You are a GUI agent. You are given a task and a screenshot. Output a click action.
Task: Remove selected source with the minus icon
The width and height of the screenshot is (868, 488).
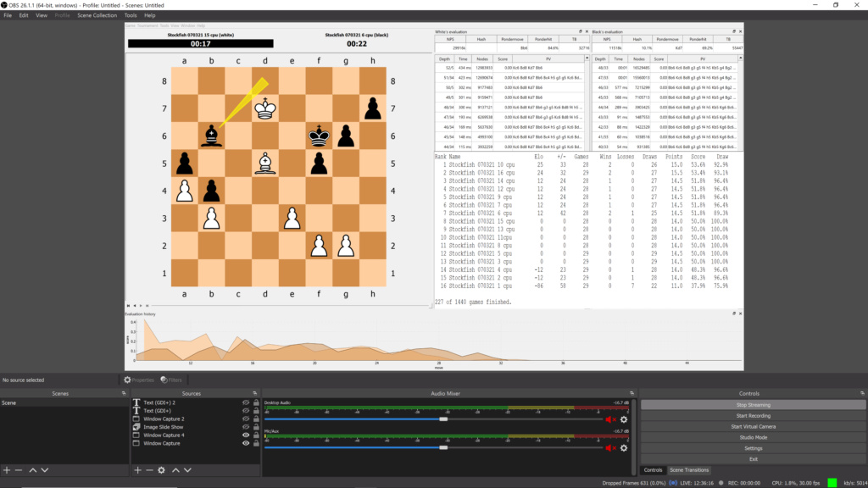(x=149, y=469)
